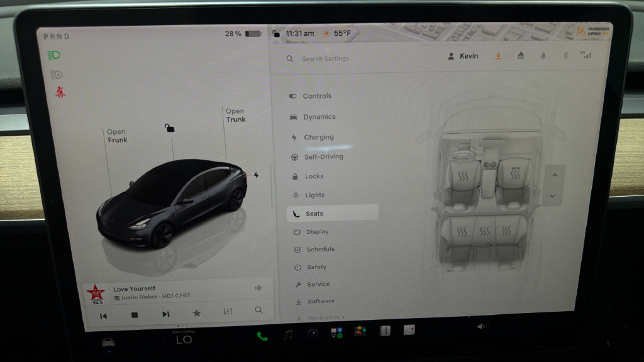Tap the auto high beam indicator icon
Image resolution: width=644 pixels, height=362 pixels.
coord(56,75)
